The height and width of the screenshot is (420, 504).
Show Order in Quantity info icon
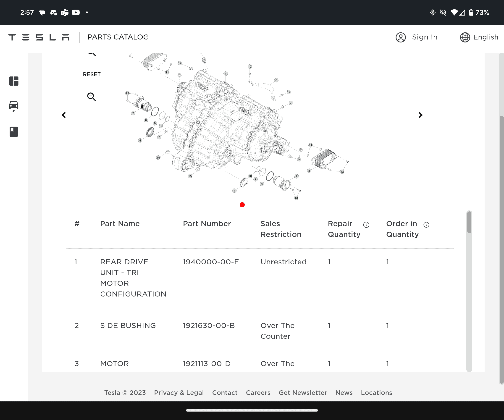[426, 225]
